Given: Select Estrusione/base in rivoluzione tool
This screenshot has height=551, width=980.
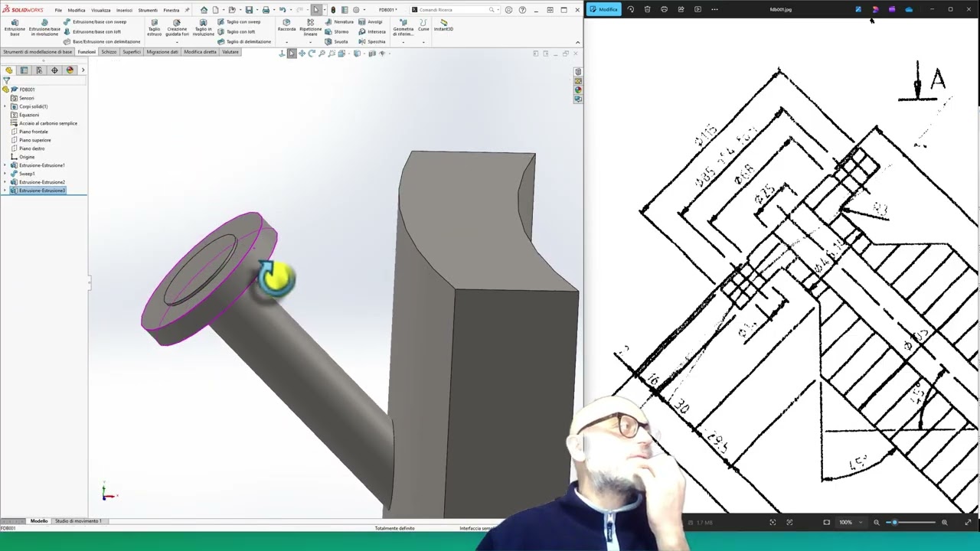Looking at the screenshot, I should tap(44, 28).
